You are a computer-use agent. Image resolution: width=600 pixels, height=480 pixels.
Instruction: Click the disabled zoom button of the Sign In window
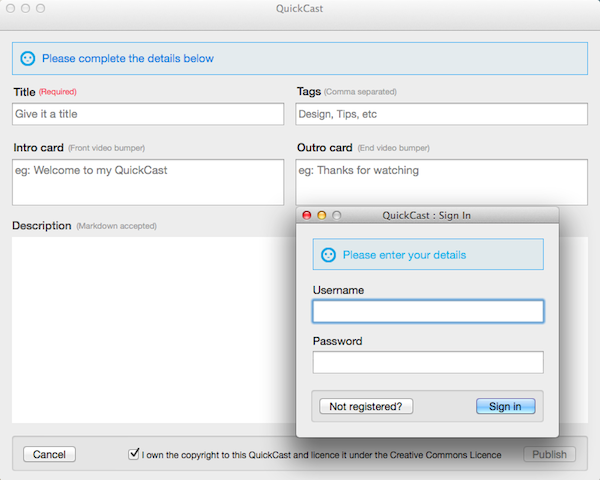point(337,216)
